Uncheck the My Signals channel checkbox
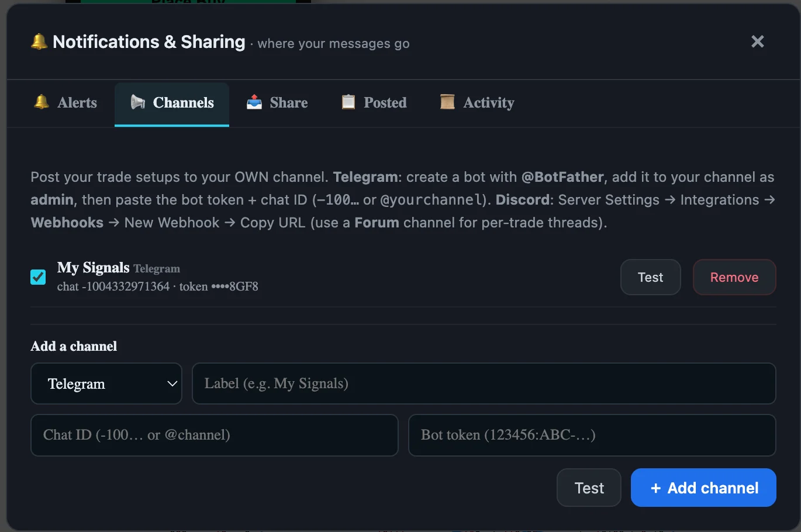Screen dimensions: 801x532 coord(38,277)
